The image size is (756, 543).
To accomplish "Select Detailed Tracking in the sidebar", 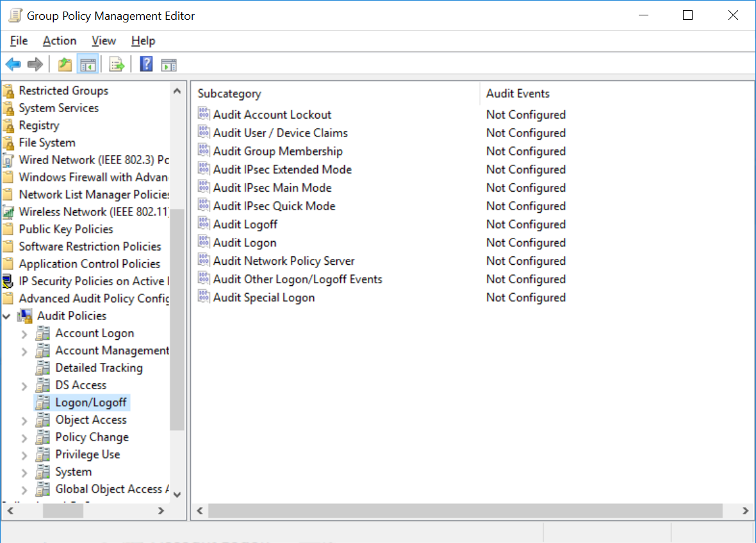I will (99, 367).
